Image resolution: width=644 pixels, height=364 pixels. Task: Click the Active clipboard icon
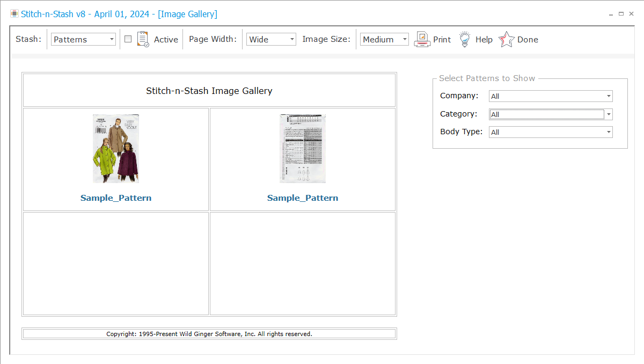143,39
